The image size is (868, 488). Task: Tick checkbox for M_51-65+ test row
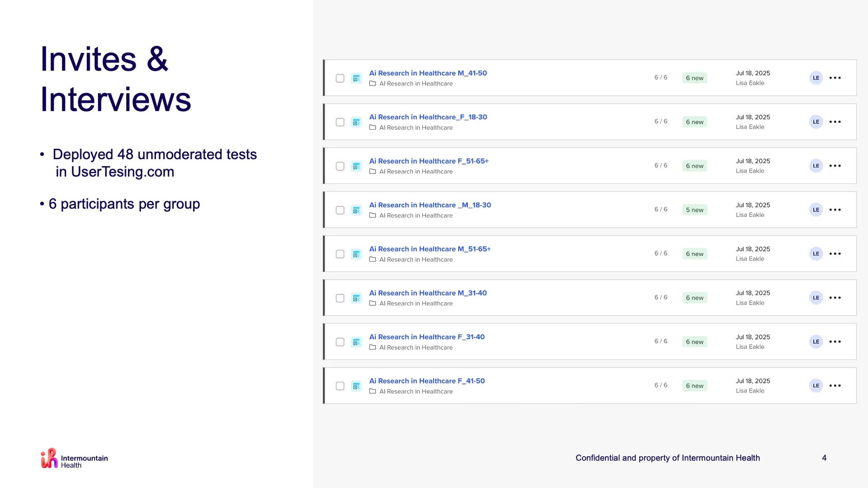point(340,254)
